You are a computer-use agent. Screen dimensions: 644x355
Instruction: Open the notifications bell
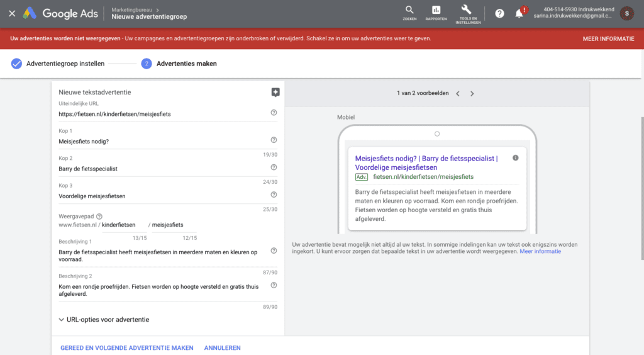coord(519,13)
